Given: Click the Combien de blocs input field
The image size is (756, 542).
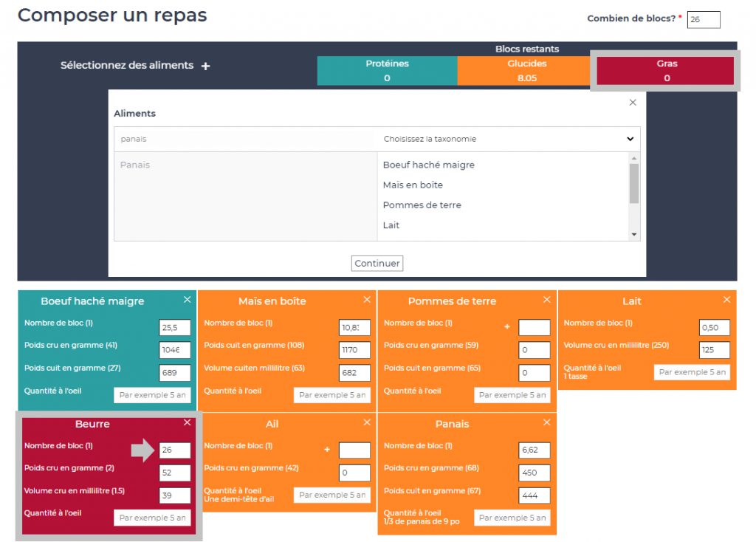Looking at the screenshot, I should (x=703, y=20).
